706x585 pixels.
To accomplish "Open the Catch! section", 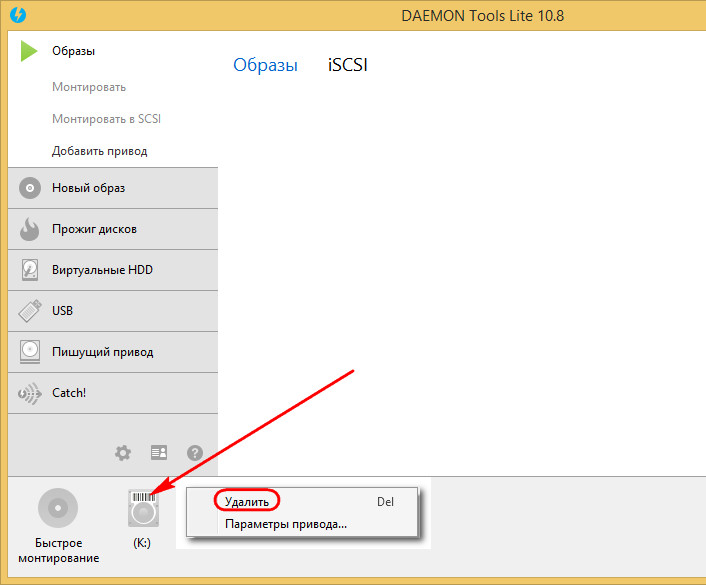I will coord(113,393).
